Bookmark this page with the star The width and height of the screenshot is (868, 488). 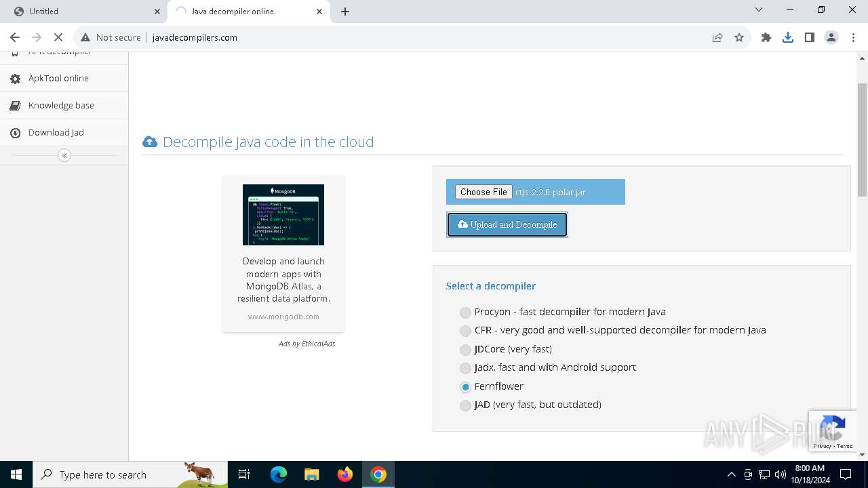739,37
